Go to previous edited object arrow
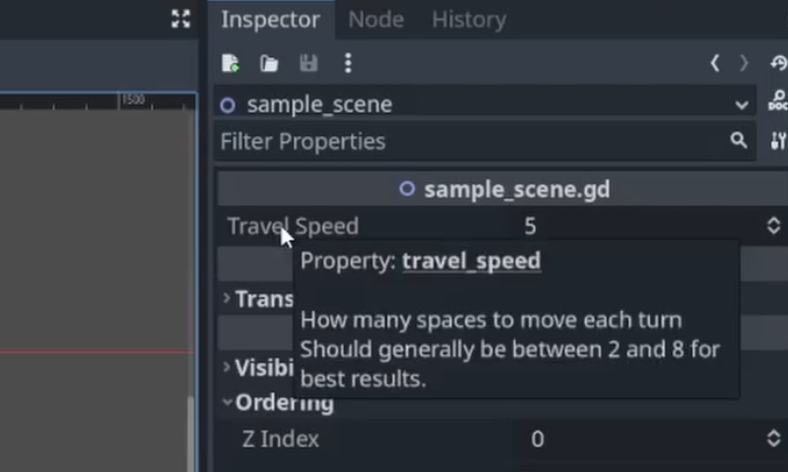Screen dimensions: 788x472 (x=715, y=63)
